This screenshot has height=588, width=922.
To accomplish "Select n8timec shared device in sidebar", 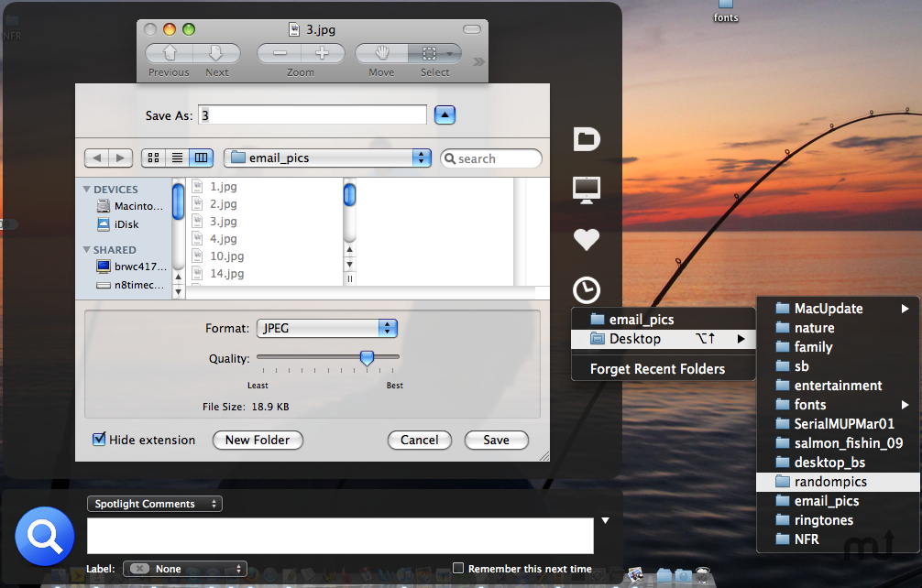I will [x=130, y=285].
